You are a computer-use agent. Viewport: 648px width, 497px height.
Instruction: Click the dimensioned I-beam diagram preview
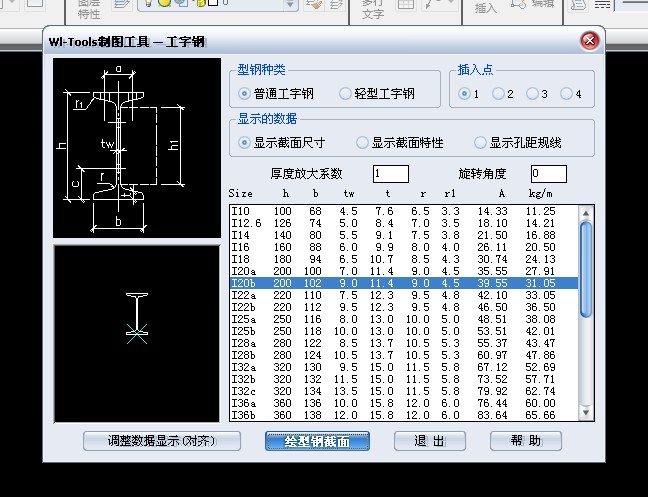point(137,148)
